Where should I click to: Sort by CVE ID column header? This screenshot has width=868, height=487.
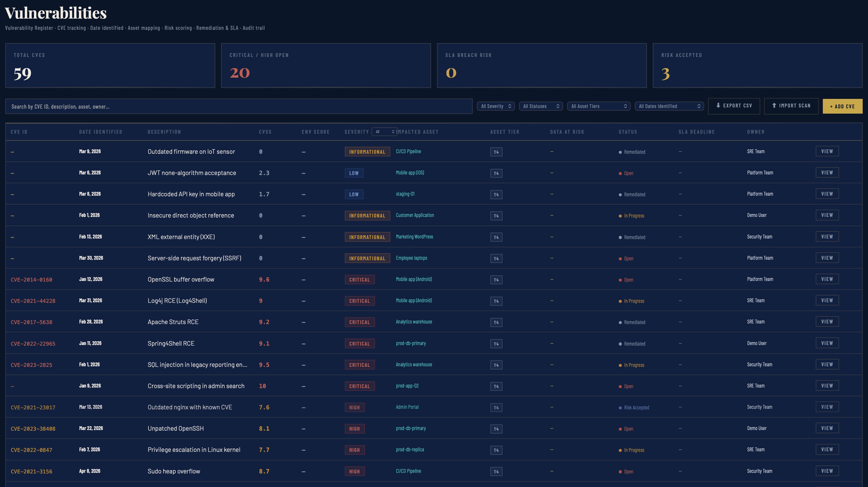(19, 132)
